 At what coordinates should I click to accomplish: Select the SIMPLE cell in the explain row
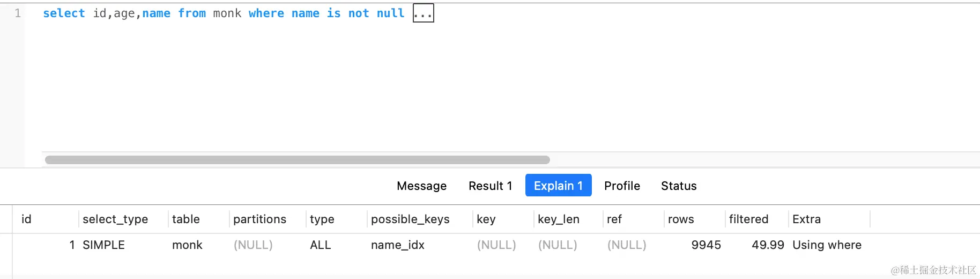pos(103,245)
